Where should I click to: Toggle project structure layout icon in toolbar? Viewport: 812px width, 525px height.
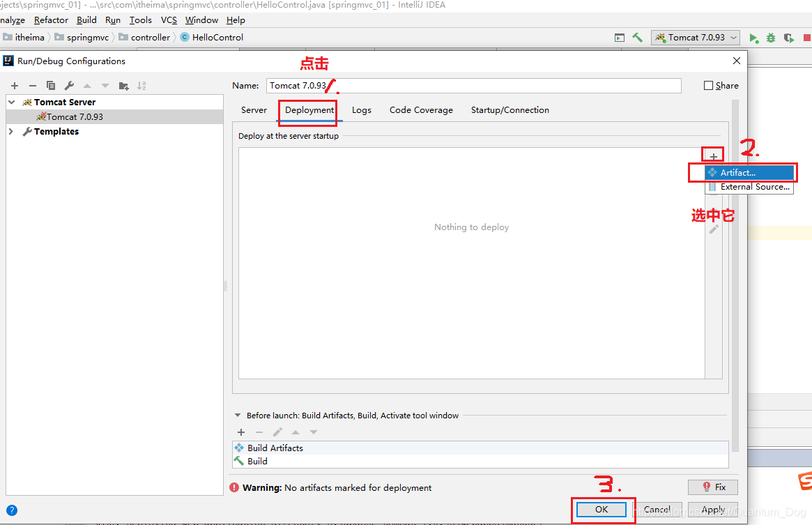pos(620,38)
